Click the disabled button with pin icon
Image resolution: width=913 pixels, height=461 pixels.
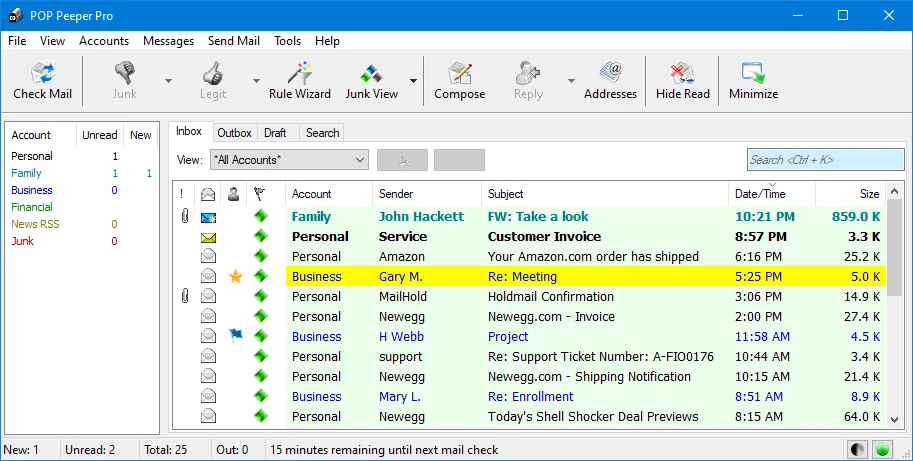(x=402, y=160)
